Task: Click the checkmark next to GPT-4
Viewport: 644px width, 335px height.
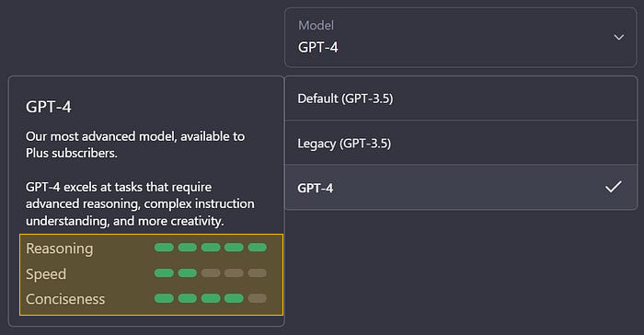Action: 614,187
